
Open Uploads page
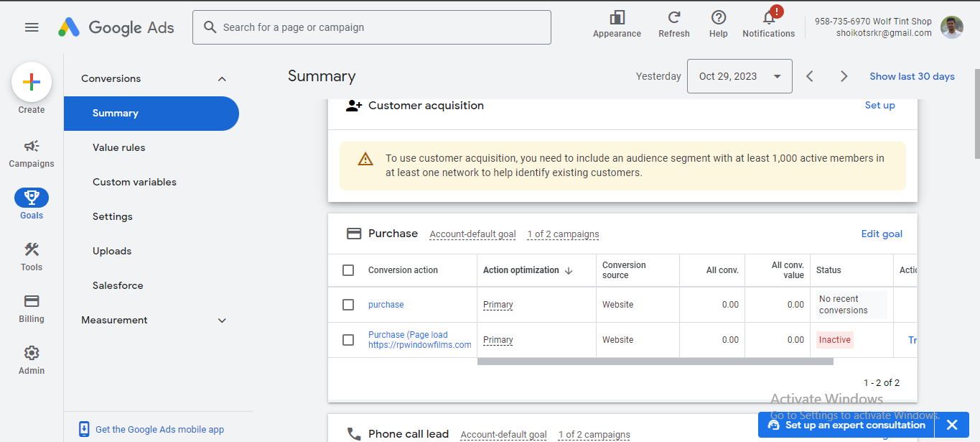112,251
